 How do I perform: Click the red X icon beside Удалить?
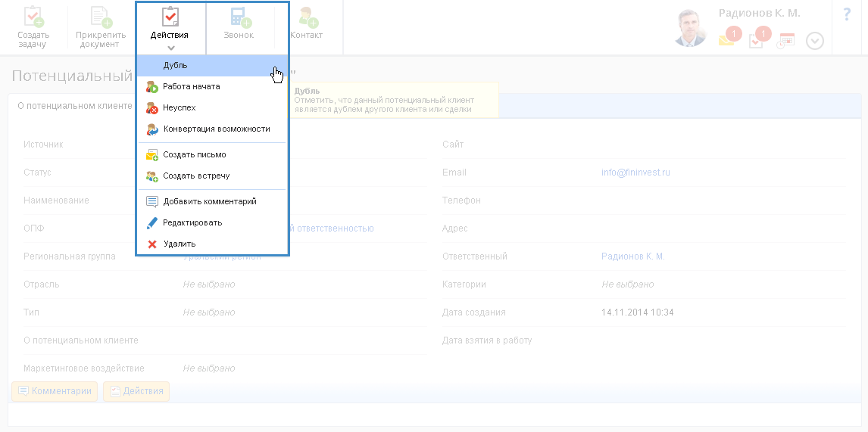click(x=152, y=244)
